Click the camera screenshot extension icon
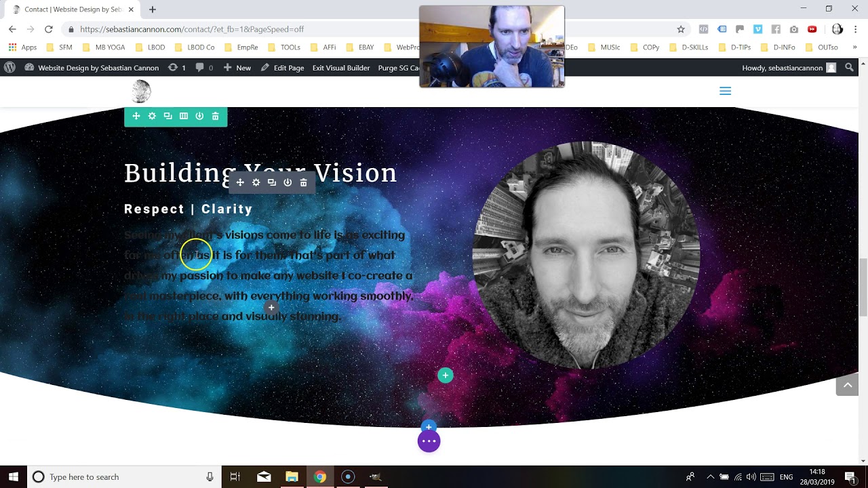 coord(794,29)
